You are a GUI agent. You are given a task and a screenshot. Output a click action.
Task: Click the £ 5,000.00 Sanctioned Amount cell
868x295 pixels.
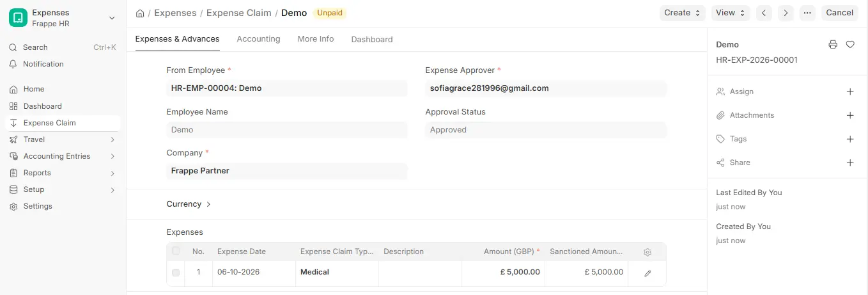586,273
